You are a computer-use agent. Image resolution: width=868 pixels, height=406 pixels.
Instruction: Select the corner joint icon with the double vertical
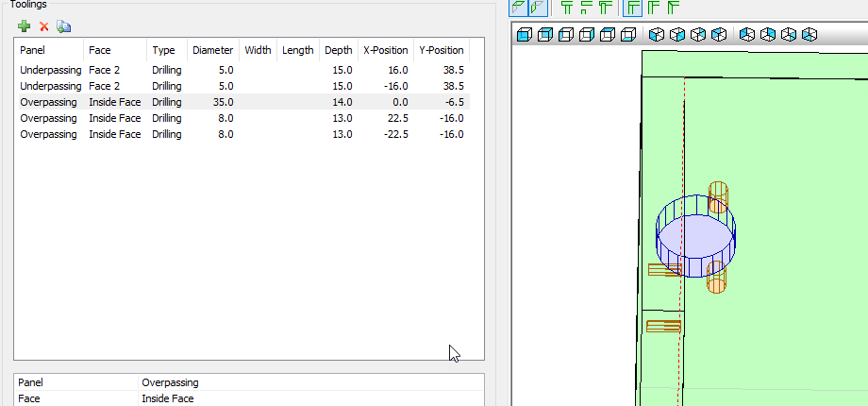tap(653, 8)
